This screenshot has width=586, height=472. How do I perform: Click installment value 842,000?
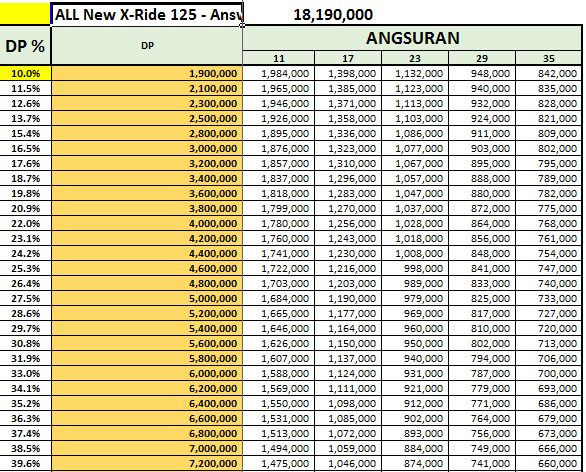coord(549,73)
